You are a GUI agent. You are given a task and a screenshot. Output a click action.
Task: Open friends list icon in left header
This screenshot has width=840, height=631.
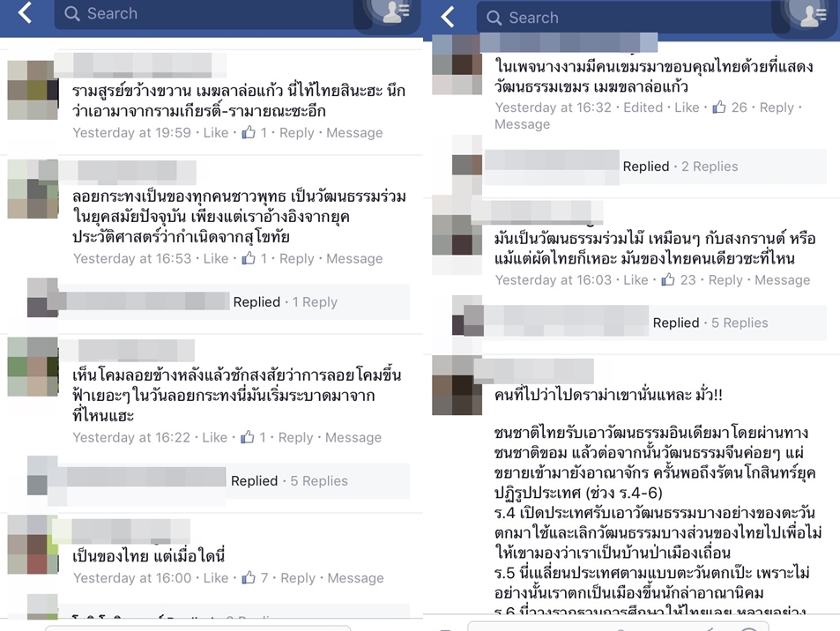pos(396,12)
